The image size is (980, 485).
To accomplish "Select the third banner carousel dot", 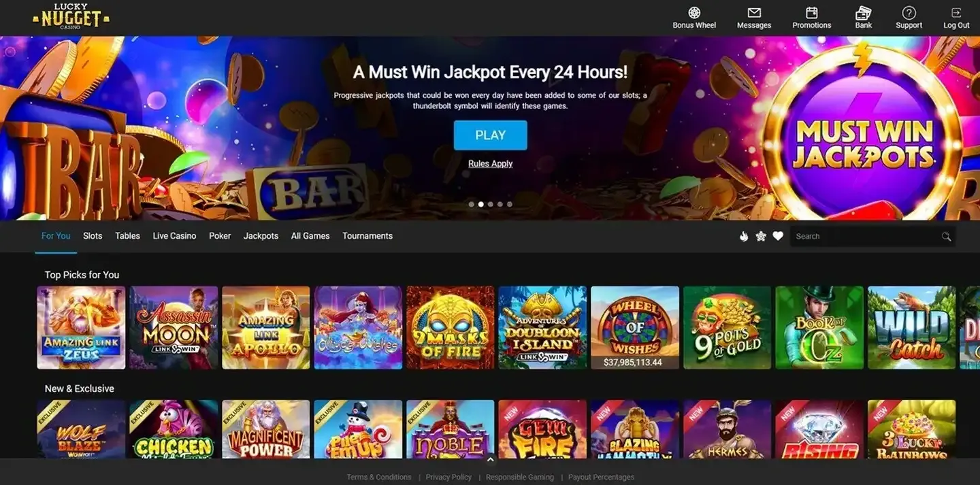I will pos(491,204).
